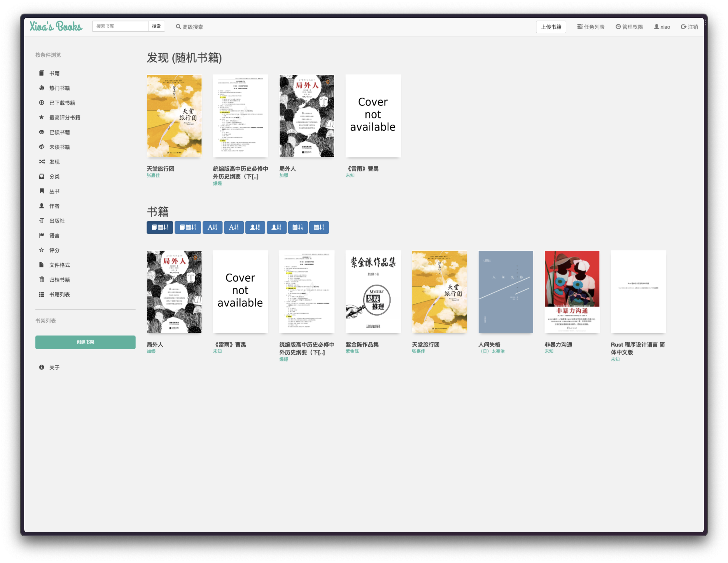Sort by publication date ascending

click(x=319, y=227)
